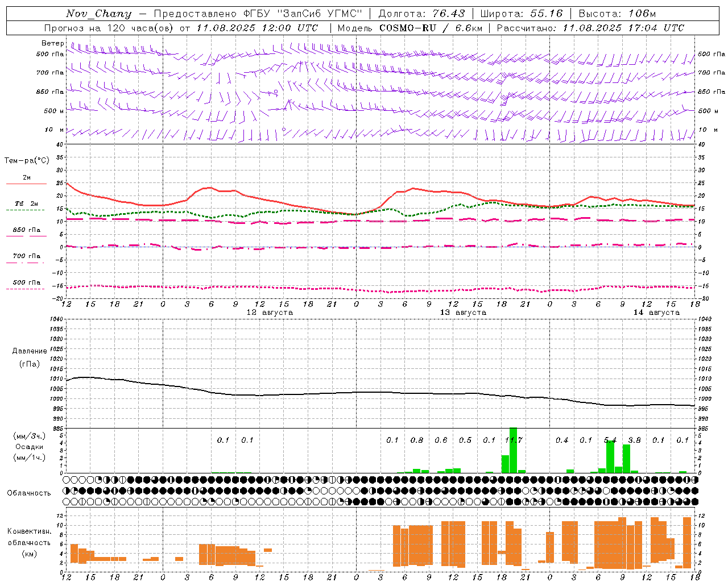The height and width of the screenshot is (582, 728).
Task: Select the 5.4 precipitation total value
Action: (x=610, y=440)
